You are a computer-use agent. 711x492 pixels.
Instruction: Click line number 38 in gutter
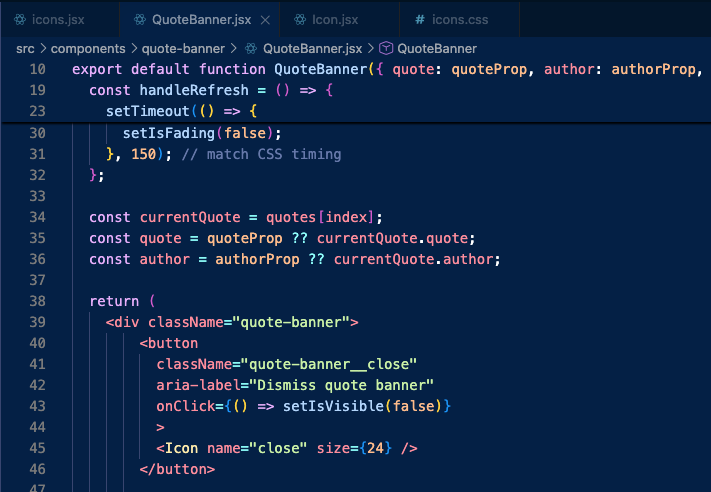pyautogui.click(x=38, y=301)
